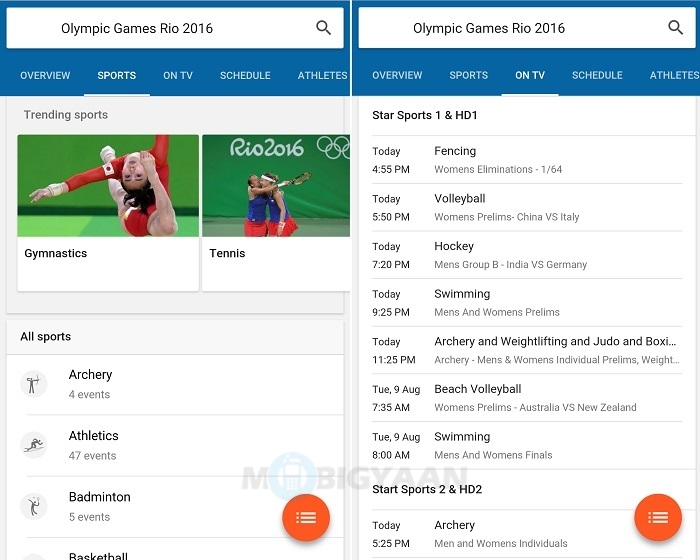700x560 pixels.
Task: Select Beach Volleyball Australia VS New Zealand
Action: (527, 398)
